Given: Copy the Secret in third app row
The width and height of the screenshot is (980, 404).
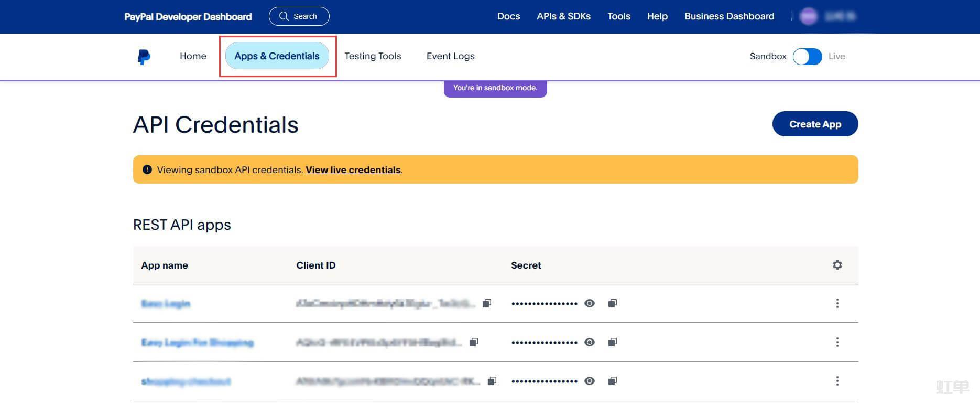Looking at the screenshot, I should (613, 381).
